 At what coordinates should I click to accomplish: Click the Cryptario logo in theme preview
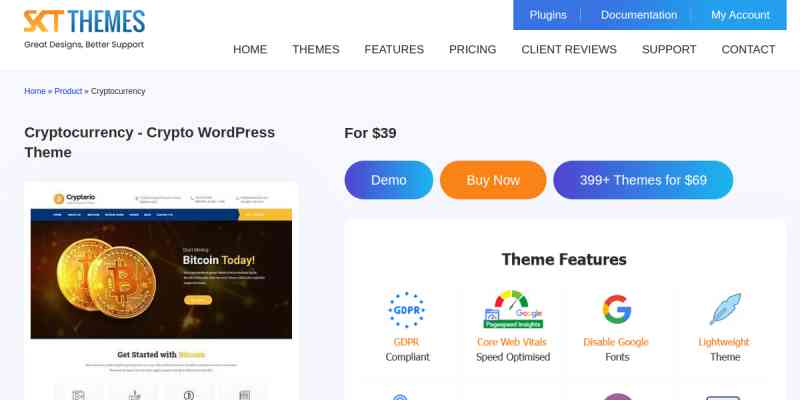pyautogui.click(x=74, y=198)
